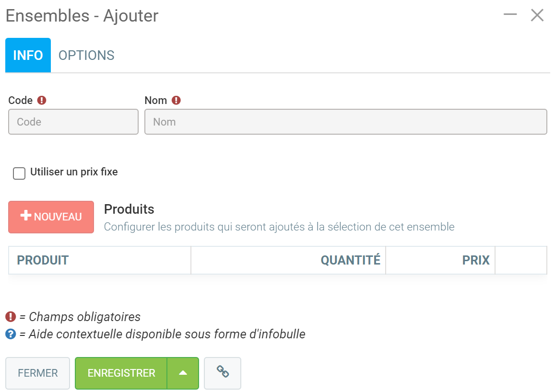555x392 pixels.
Task: Click the Utiliser un prix fixe label
Action: tap(74, 172)
